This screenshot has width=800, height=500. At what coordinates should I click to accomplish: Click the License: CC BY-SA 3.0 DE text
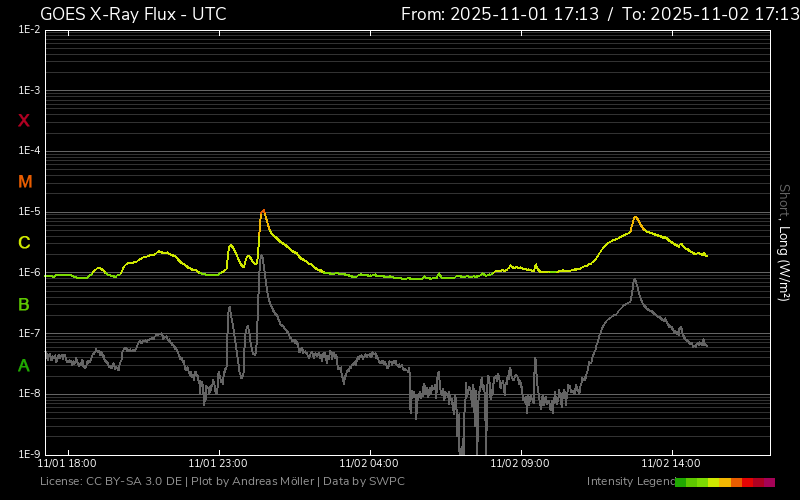coord(111,481)
